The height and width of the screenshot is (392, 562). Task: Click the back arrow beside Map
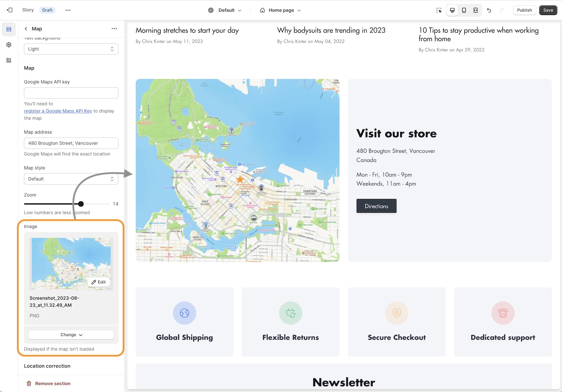26,29
